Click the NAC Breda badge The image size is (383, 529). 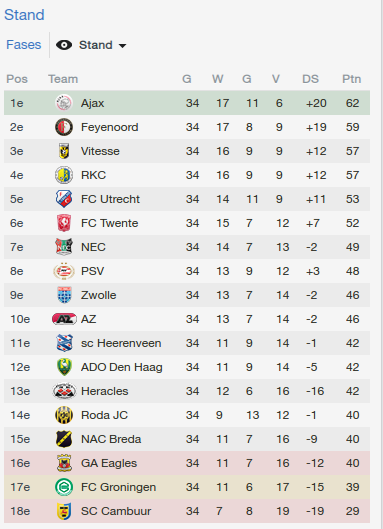pyautogui.click(x=64, y=439)
